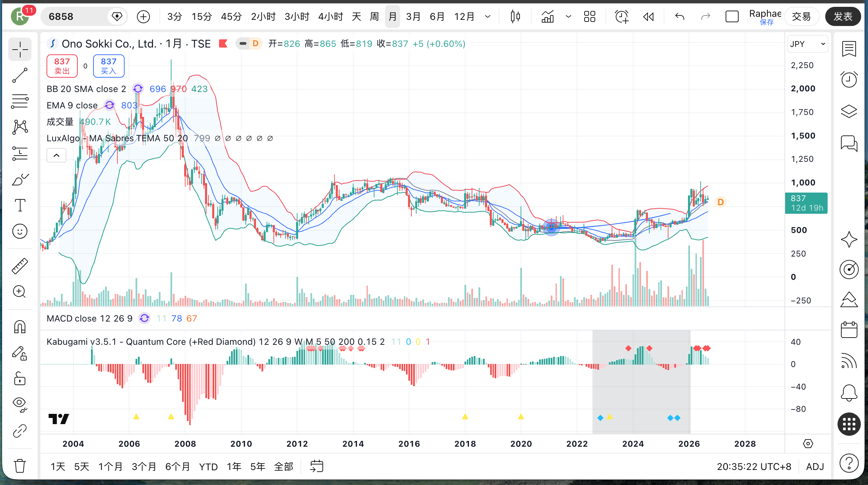Undo the last chart action

click(x=680, y=16)
